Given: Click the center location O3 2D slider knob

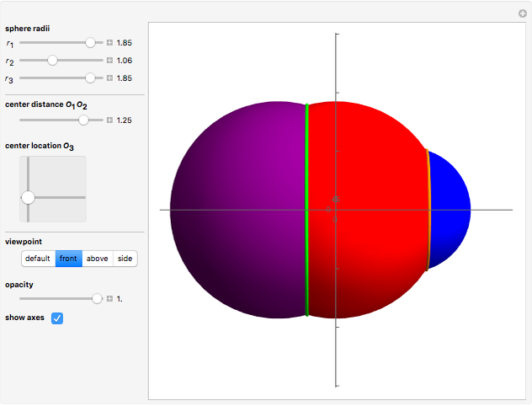Looking at the screenshot, I should click(x=29, y=197).
